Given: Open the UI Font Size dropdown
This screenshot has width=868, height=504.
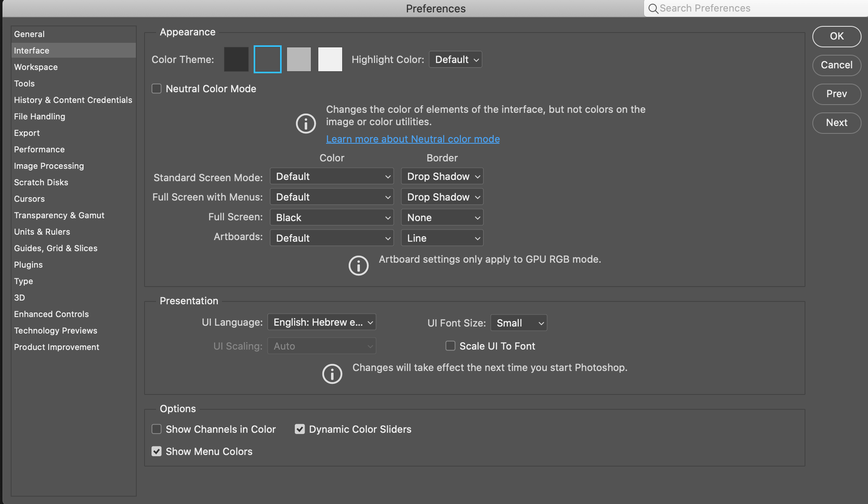Looking at the screenshot, I should tap(519, 323).
